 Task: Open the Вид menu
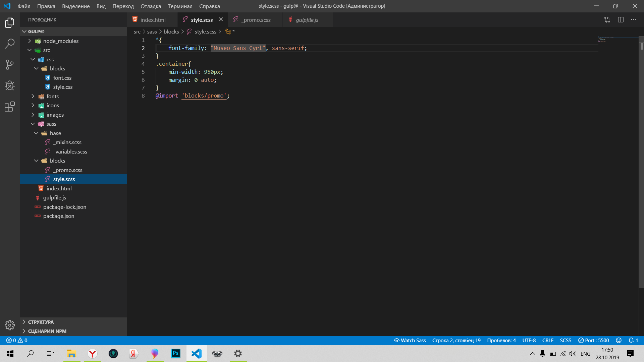tap(101, 6)
